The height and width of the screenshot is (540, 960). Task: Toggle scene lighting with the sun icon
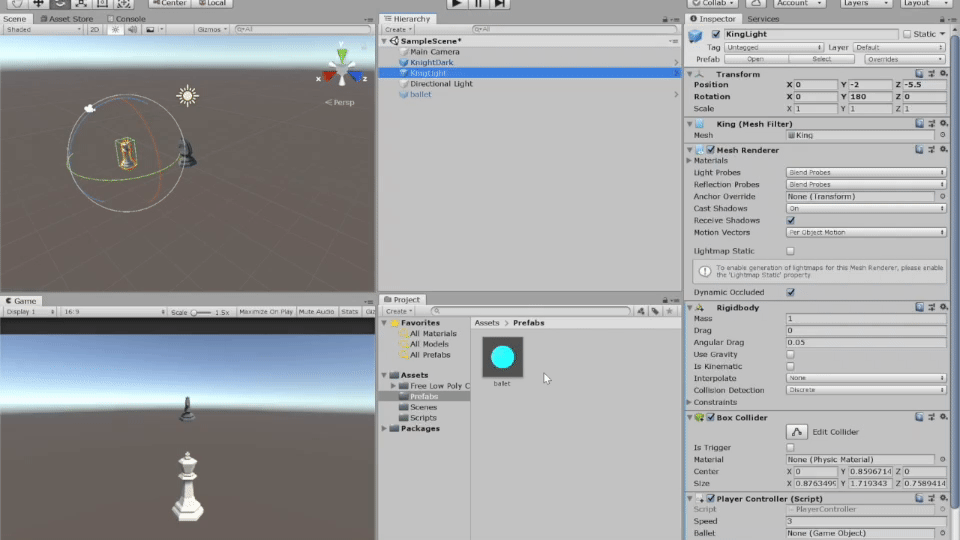coord(115,30)
